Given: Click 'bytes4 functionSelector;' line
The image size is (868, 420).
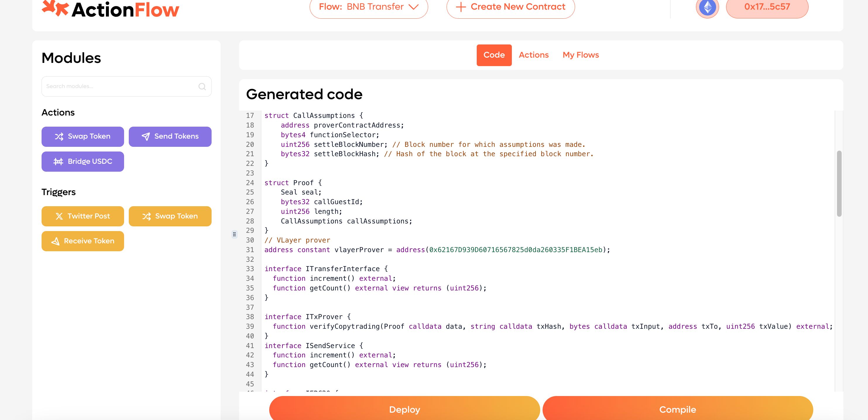Looking at the screenshot, I should point(330,135).
